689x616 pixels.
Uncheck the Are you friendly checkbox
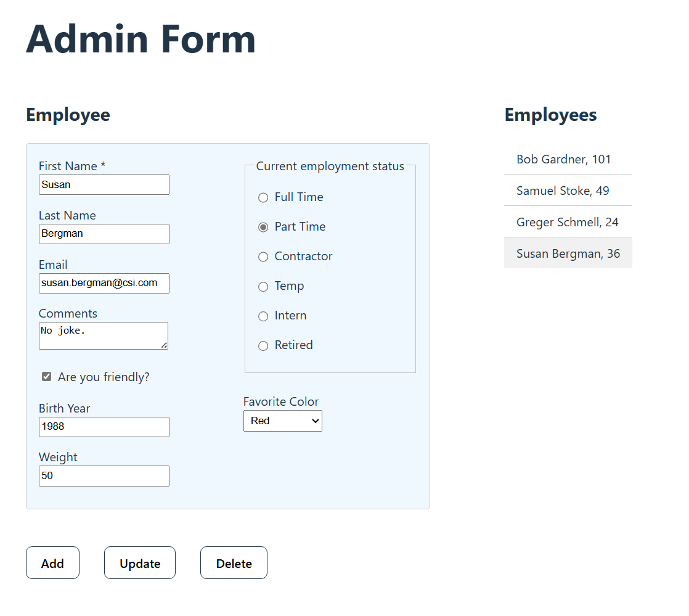click(x=46, y=377)
